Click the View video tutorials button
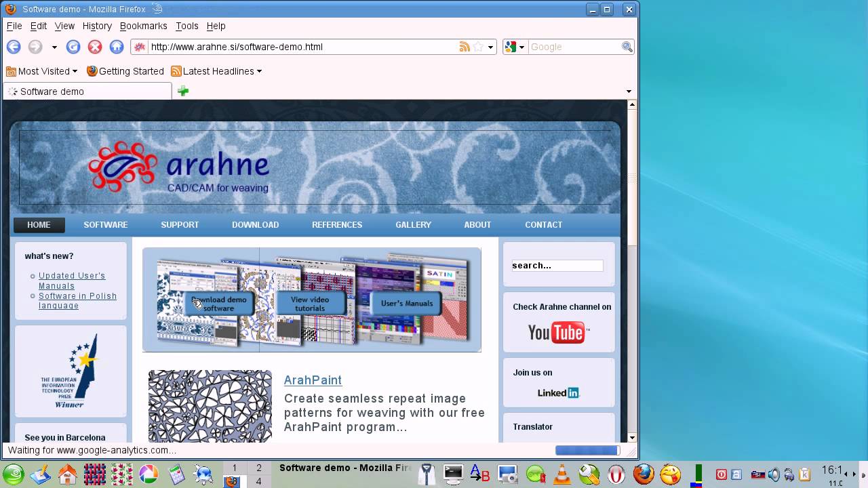This screenshot has width=868, height=488. (x=310, y=304)
